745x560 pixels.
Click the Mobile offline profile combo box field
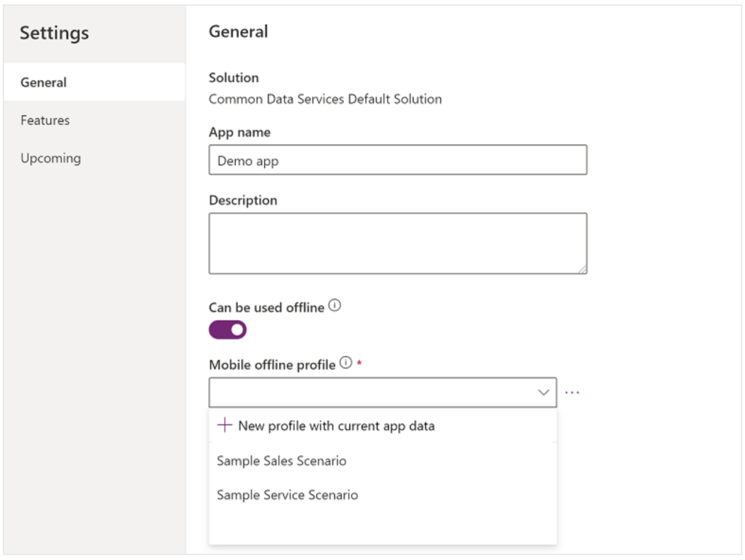point(371,393)
